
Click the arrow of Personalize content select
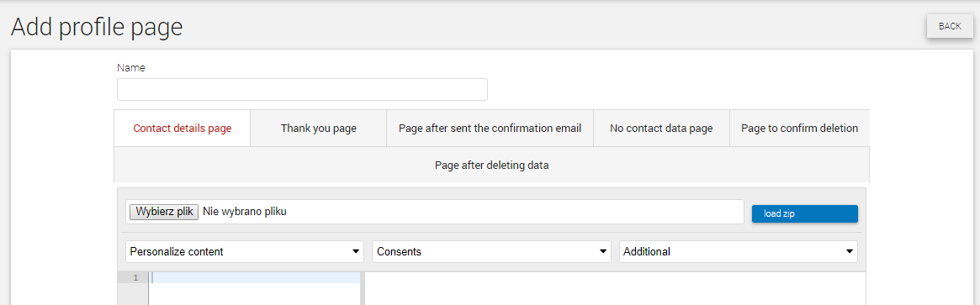point(356,251)
